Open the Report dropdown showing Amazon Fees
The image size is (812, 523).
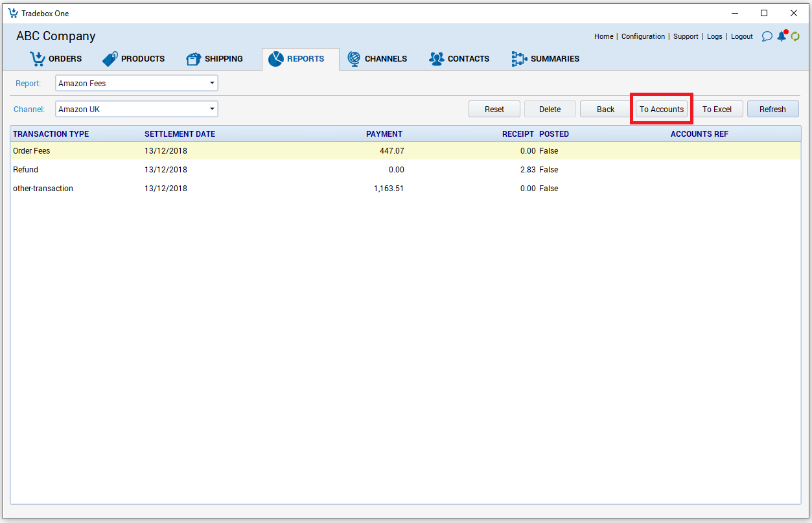tap(137, 83)
